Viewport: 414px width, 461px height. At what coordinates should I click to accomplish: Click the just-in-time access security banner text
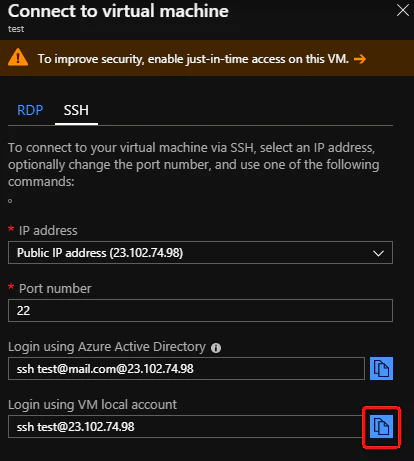(193, 59)
